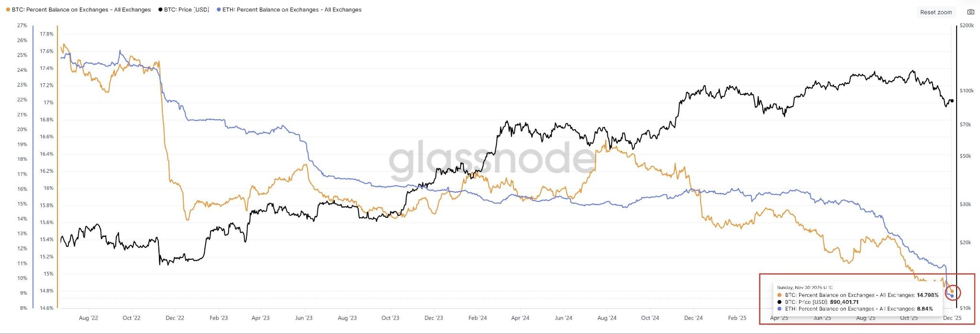Image resolution: width=980 pixels, height=334 pixels.
Task: Click the black BTC price legend dot
Action: tap(160, 10)
